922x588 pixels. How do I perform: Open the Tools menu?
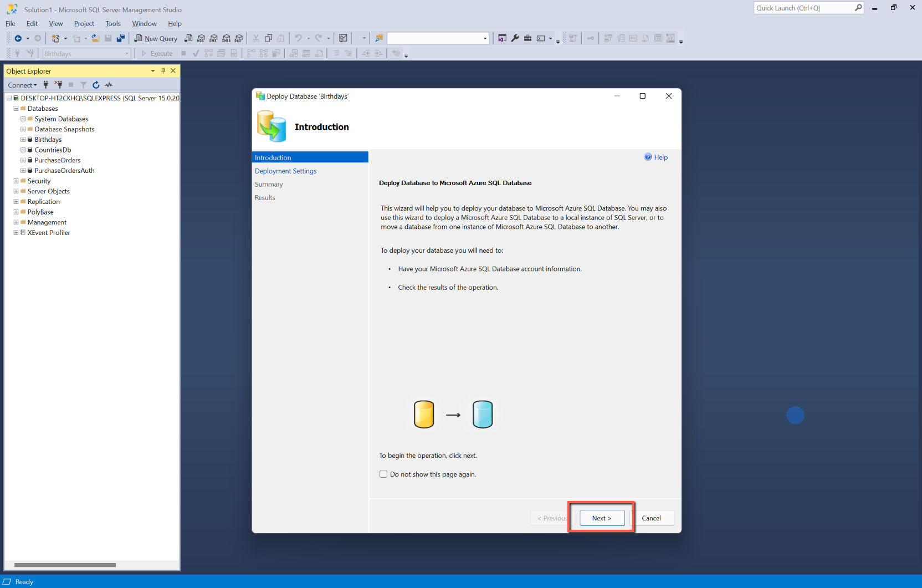pyautogui.click(x=113, y=23)
